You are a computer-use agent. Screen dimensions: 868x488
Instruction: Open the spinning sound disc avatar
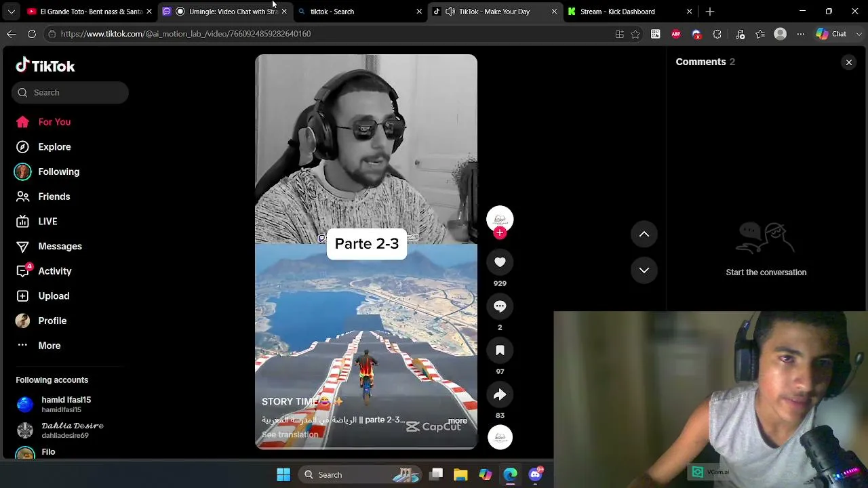pyautogui.click(x=500, y=437)
